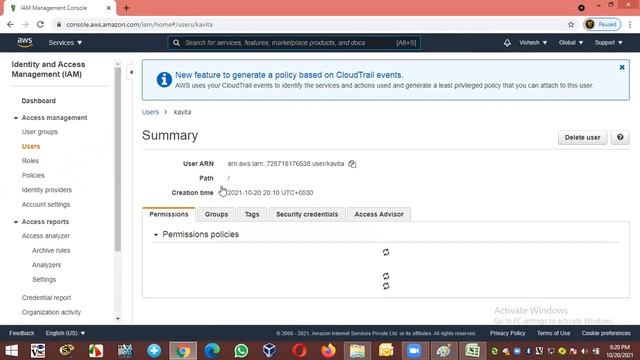The image size is (640, 360).
Task: Open the notifications bell icon
Action: pyautogui.click(x=507, y=42)
